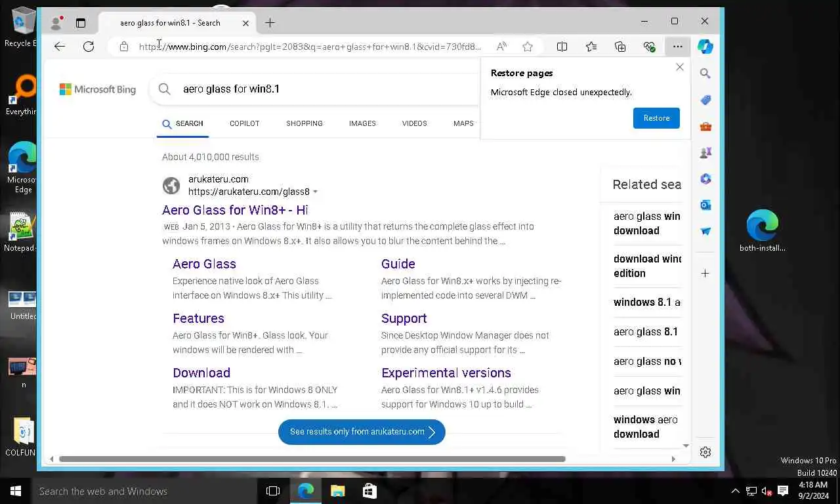View site information padlock icon
The image size is (840, 504).
coord(124,47)
